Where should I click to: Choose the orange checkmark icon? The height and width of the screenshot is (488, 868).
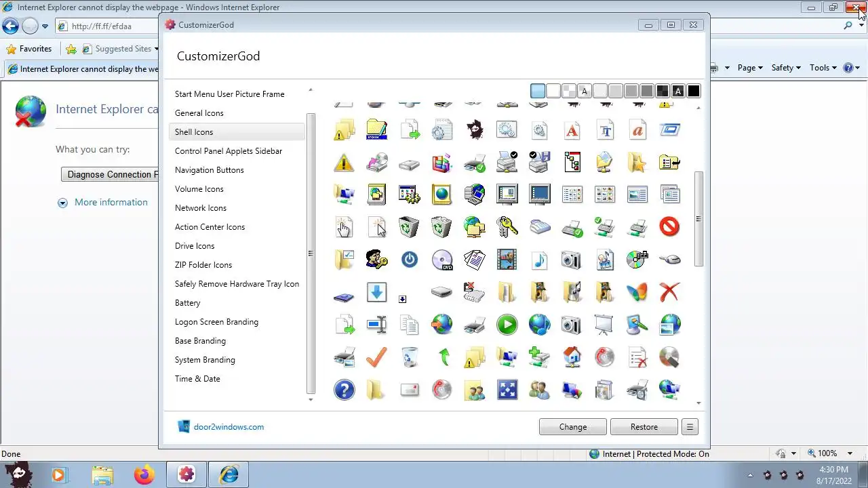(376, 357)
